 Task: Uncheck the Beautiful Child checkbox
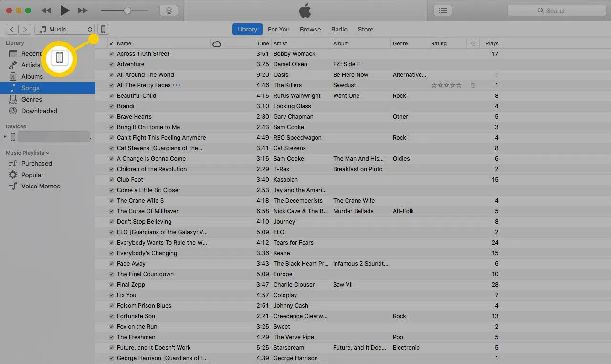tap(111, 96)
